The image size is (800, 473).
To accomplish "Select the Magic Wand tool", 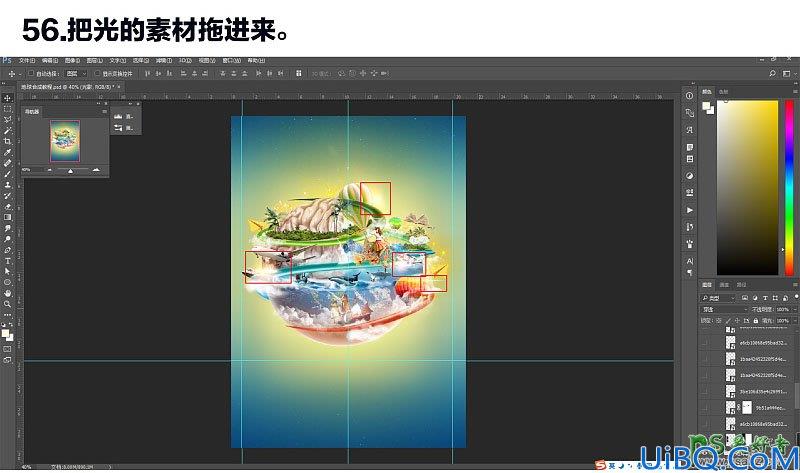I will [7, 131].
